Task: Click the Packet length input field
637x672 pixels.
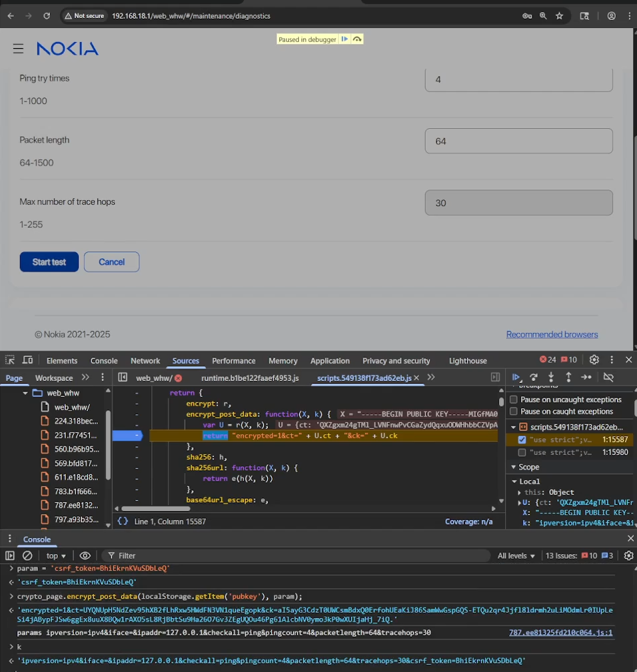Action: [518, 141]
